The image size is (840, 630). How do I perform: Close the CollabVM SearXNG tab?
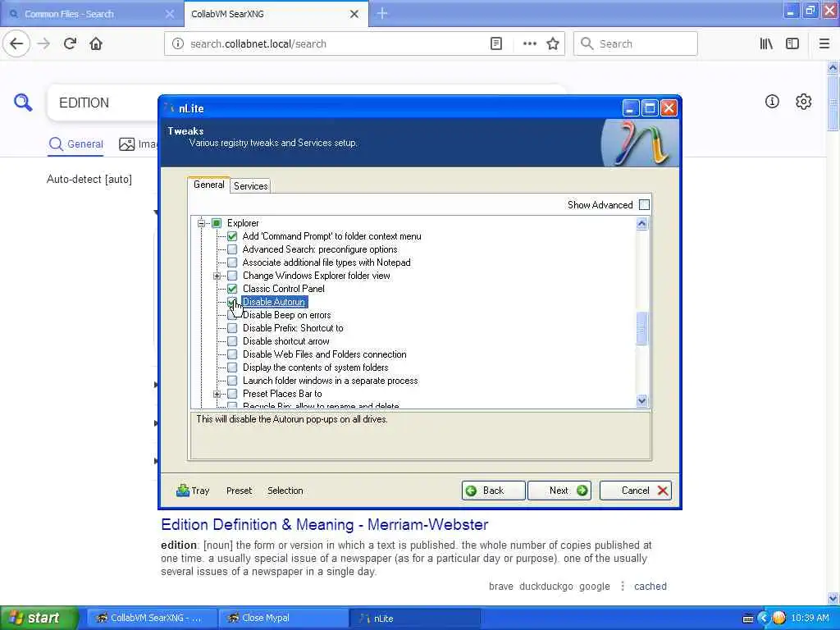point(354,14)
